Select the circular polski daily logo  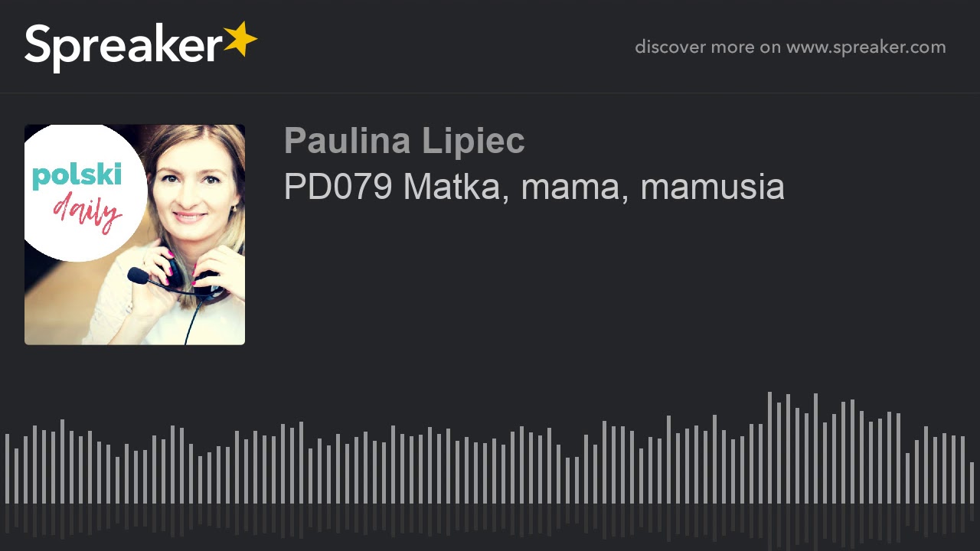coord(82,193)
